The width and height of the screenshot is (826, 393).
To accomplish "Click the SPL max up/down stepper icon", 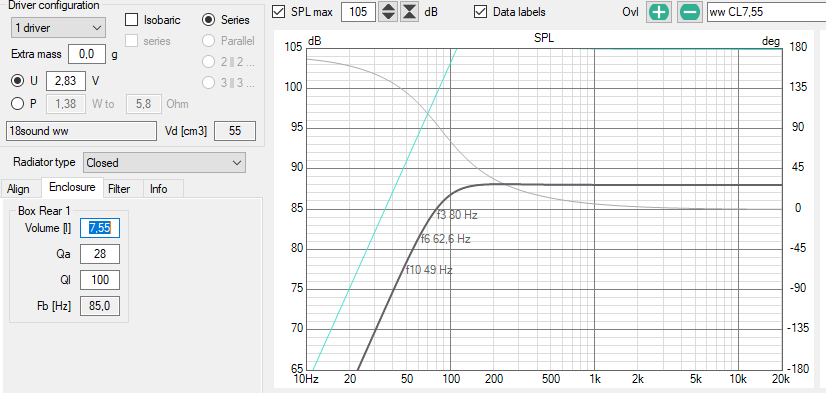I will (388, 12).
